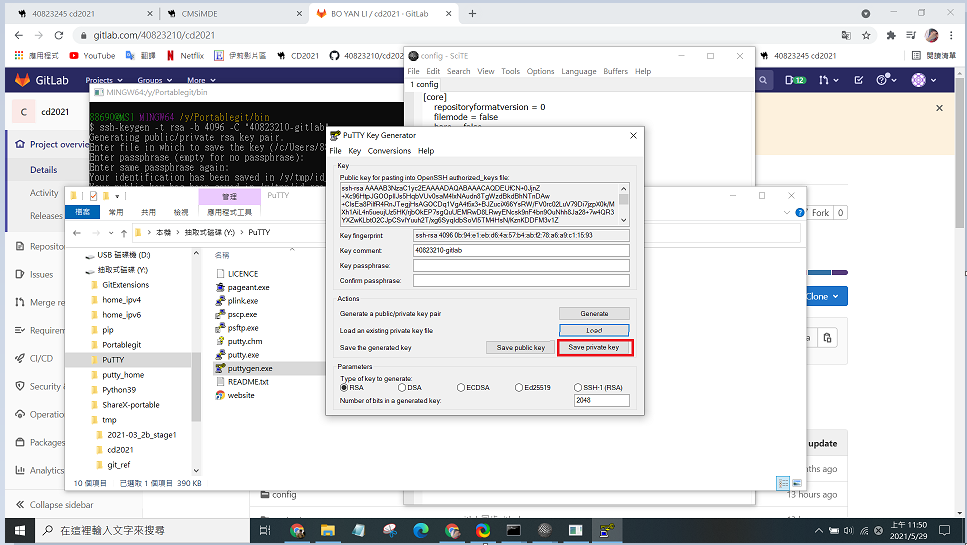
Task: Select the PuTTY folder in Explorer tree
Action: 113,360
